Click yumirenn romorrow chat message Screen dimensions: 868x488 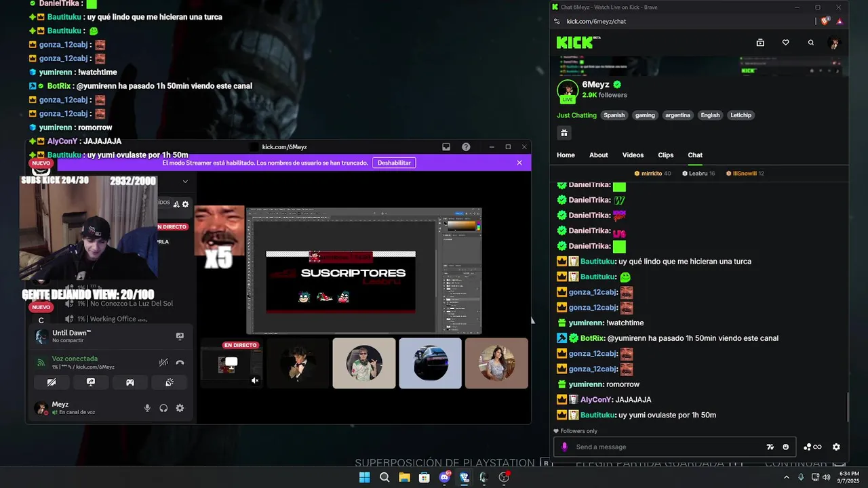point(599,384)
